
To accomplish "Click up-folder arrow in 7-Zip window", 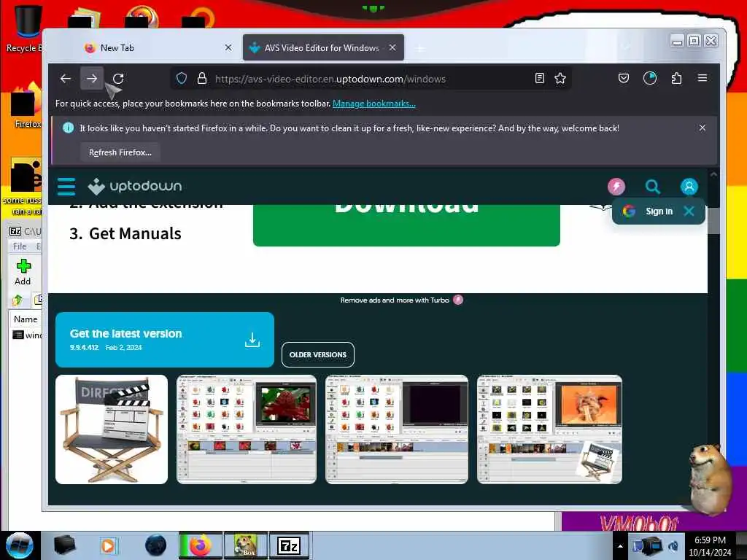I will [x=18, y=300].
